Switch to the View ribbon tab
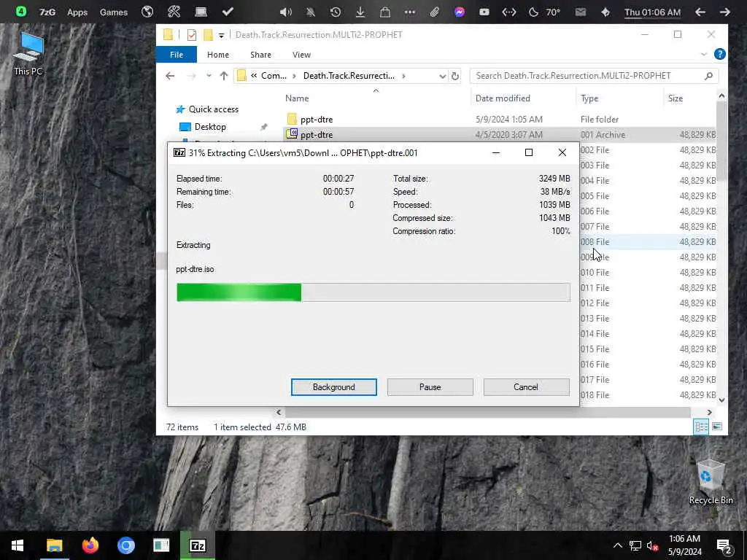747x560 pixels. (x=301, y=54)
